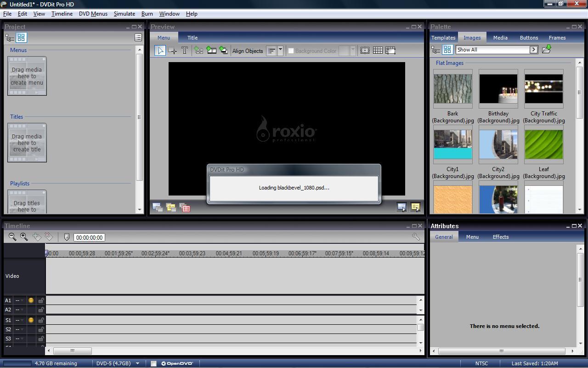Switch Palette to thumbnail grid view
This screenshot has width=588, height=368.
pyautogui.click(x=447, y=50)
